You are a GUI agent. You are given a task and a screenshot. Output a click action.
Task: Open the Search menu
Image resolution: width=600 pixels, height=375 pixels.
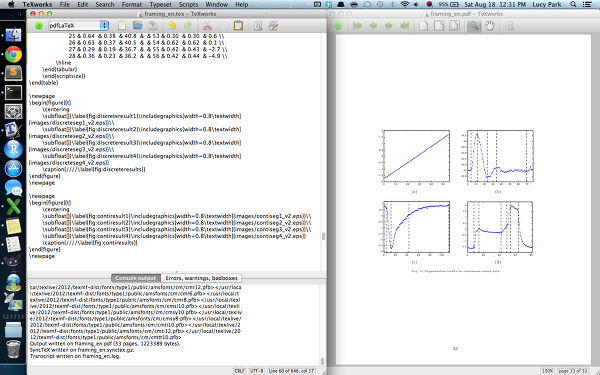tap(105, 5)
